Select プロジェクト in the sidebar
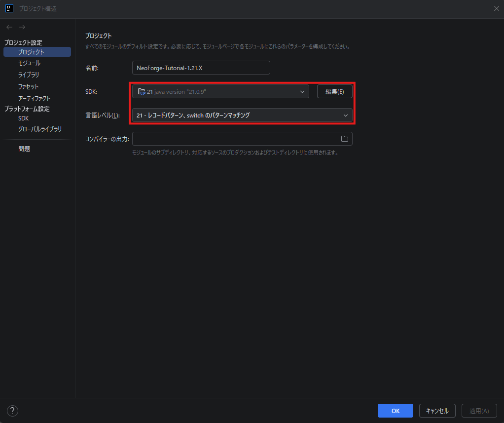This screenshot has height=423, width=504. 31,52
